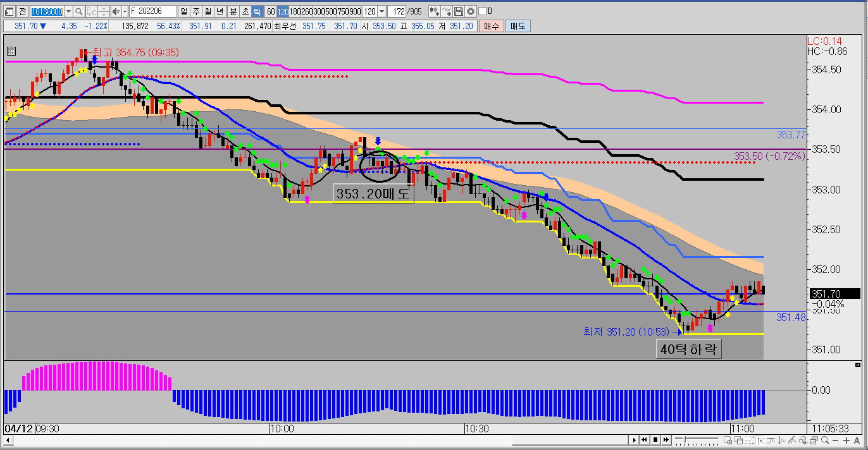
Task: Choose the 260 tick interval
Action: pos(307,11)
